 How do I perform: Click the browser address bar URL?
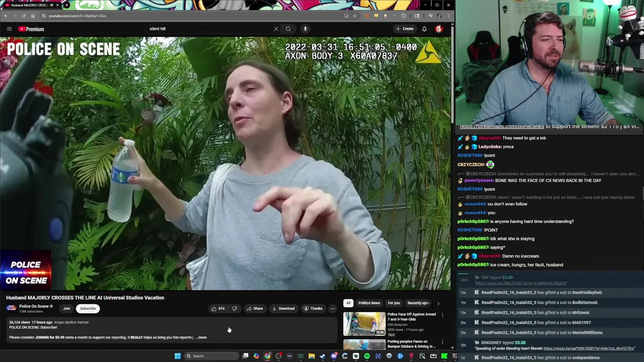[x=77, y=16]
